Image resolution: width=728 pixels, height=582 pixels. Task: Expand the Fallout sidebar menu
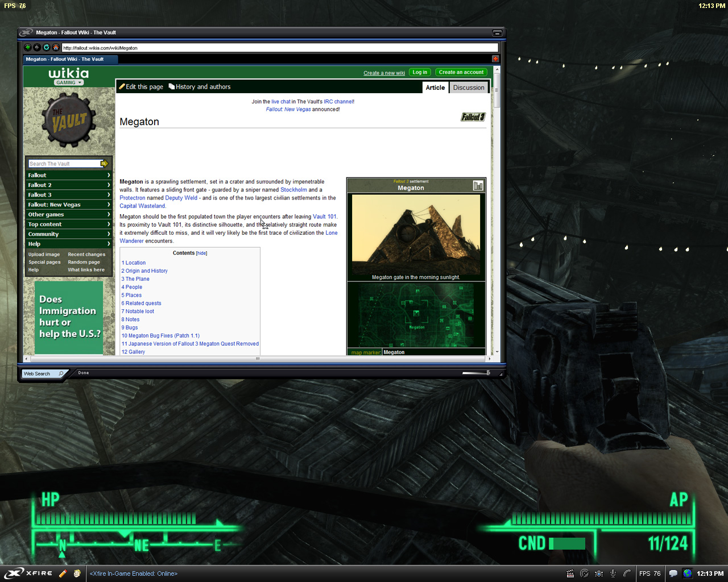tap(68, 175)
